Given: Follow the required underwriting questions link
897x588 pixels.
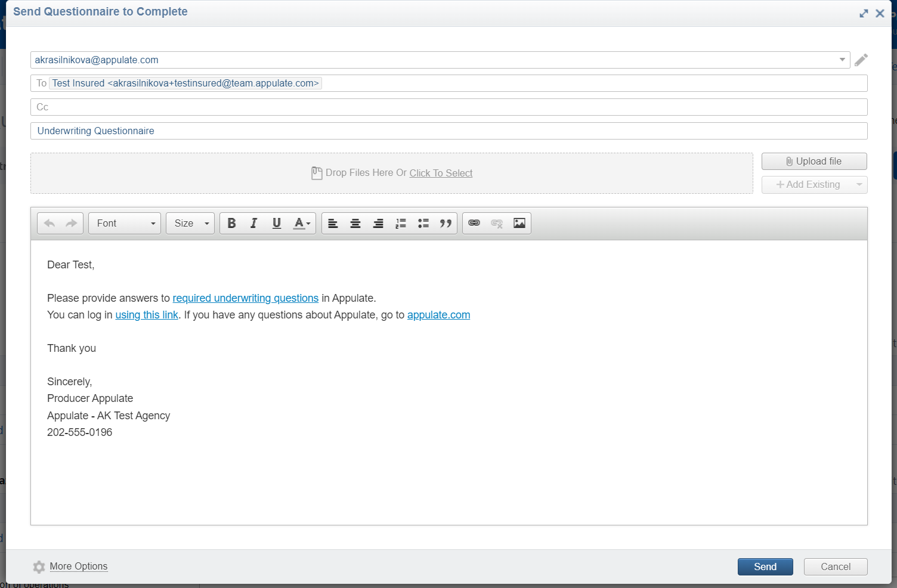Looking at the screenshot, I should (x=245, y=298).
